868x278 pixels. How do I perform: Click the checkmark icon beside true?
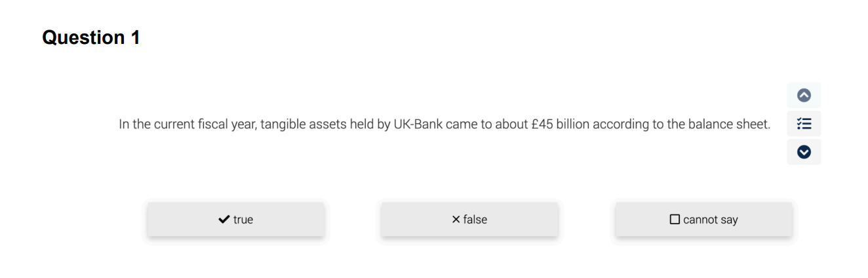point(224,220)
